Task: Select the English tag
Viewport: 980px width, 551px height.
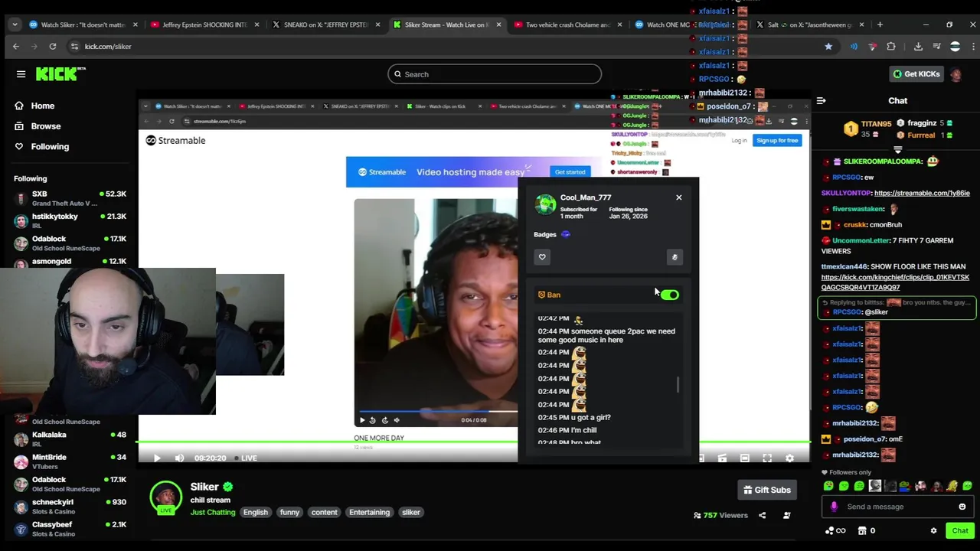Action: pos(256,513)
